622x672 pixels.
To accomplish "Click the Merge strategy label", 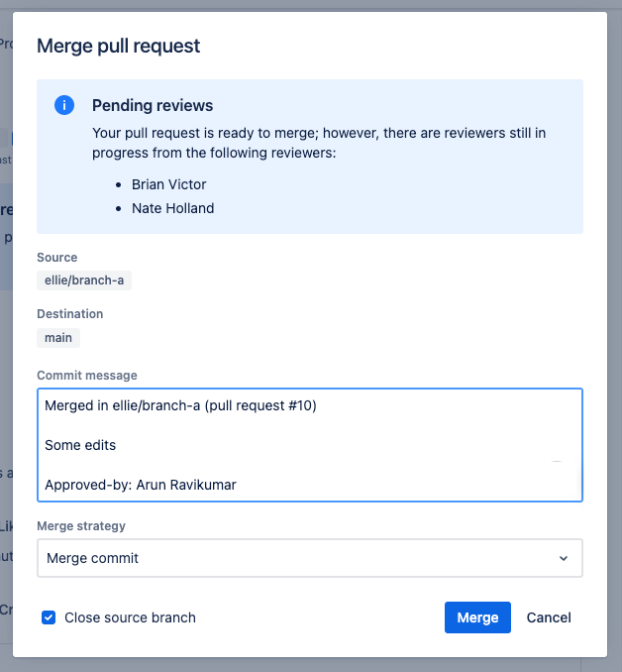I will pyautogui.click(x=81, y=526).
